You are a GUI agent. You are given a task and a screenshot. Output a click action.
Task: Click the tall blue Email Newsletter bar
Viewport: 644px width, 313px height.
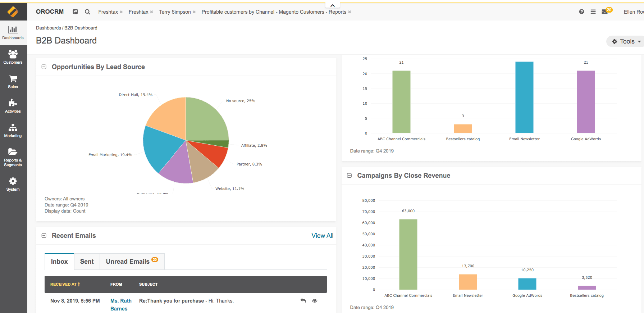coord(524,97)
